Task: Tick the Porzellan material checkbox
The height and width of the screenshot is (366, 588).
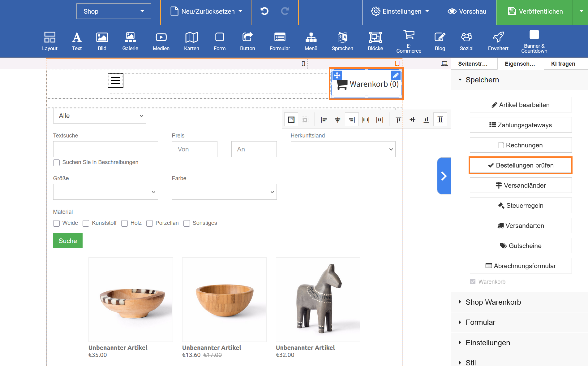Action: click(x=150, y=223)
